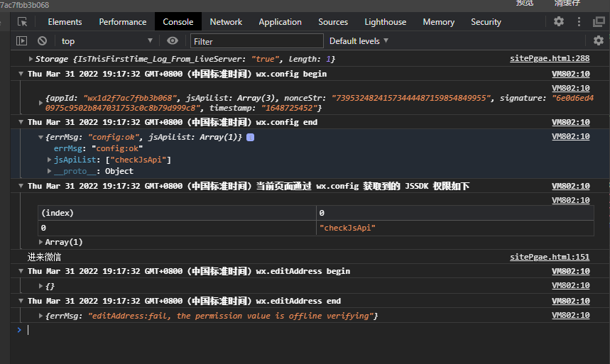
Task: Open VM802:10 link on wx.config end row
Action: coord(571,122)
